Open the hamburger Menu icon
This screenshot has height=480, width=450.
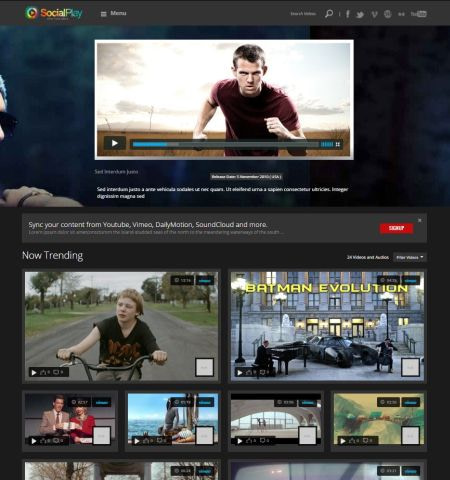pyautogui.click(x=104, y=14)
